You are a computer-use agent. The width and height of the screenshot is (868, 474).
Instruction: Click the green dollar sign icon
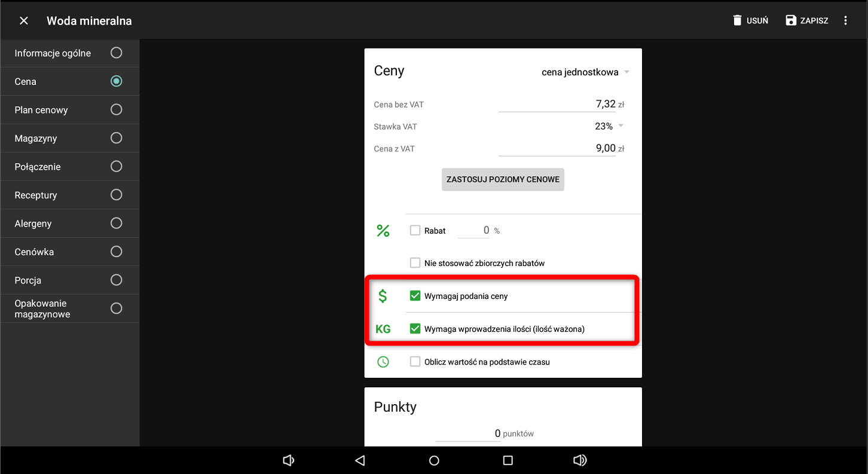click(x=383, y=296)
